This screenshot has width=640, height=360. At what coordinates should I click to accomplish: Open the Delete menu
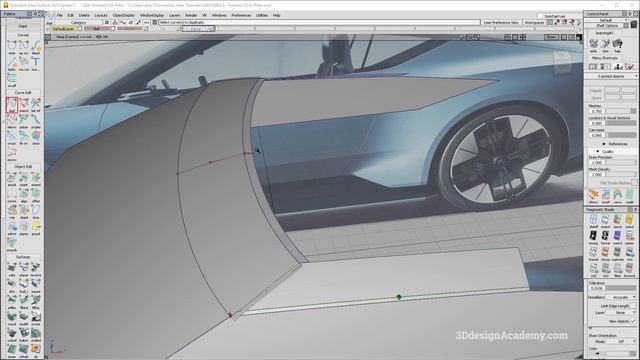(84, 15)
